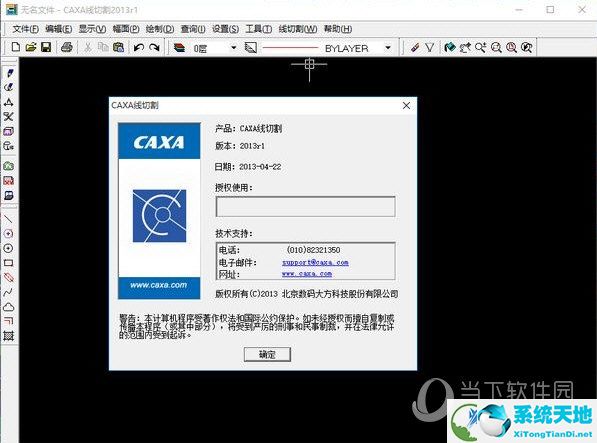
Task: Copy selection using the copy icon
Action: pos(103,47)
